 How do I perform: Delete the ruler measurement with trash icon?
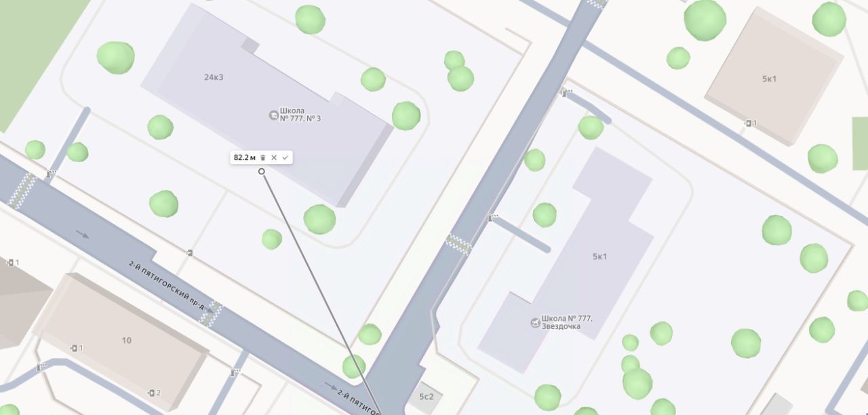pyautogui.click(x=263, y=157)
